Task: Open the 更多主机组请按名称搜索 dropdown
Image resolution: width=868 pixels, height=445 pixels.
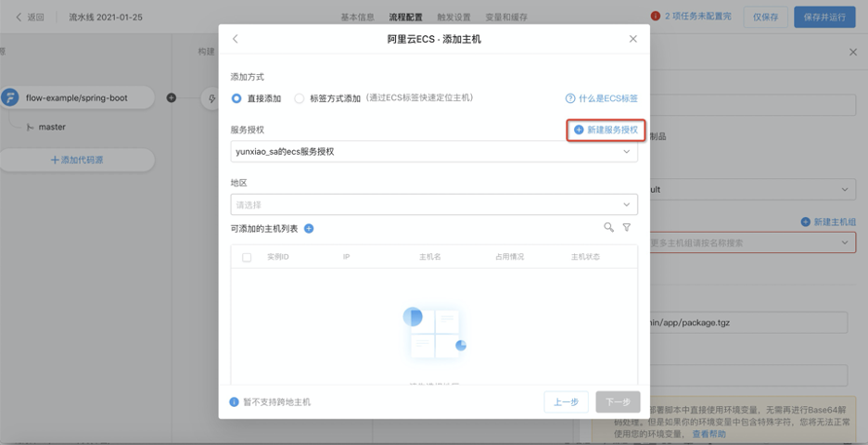Action: 753,243
